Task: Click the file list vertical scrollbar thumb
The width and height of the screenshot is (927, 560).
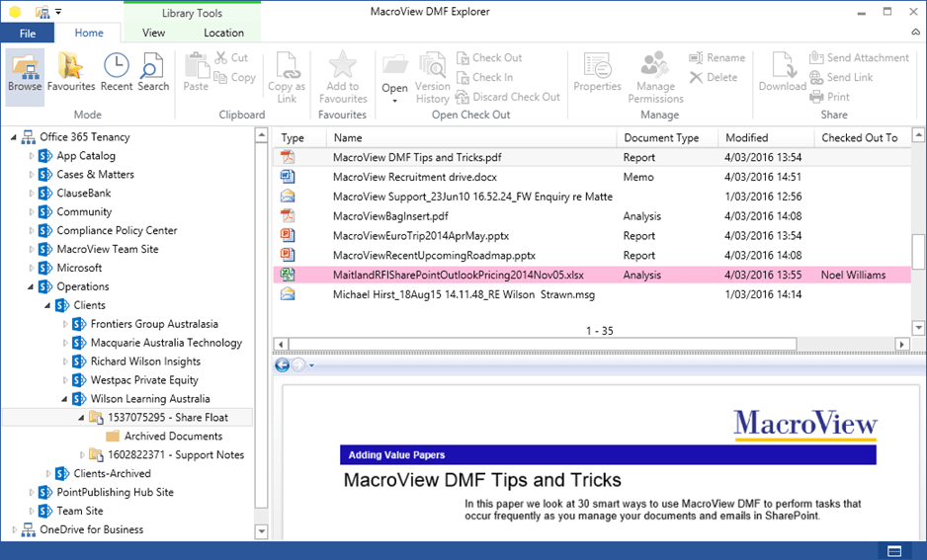Action: [x=918, y=251]
